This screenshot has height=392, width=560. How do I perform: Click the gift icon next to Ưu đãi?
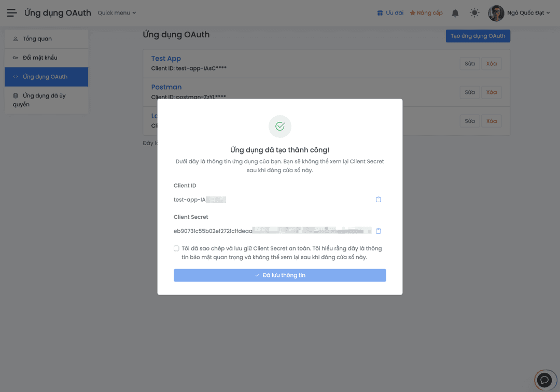[x=381, y=12]
